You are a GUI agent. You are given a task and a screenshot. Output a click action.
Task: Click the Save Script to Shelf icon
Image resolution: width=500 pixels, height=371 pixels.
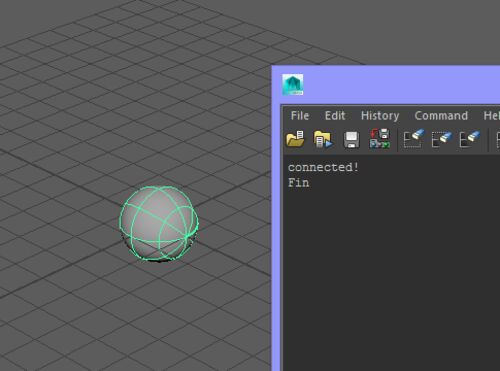click(380, 139)
